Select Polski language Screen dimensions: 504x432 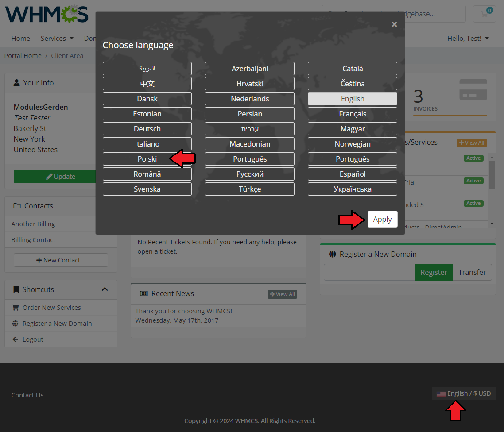click(147, 159)
